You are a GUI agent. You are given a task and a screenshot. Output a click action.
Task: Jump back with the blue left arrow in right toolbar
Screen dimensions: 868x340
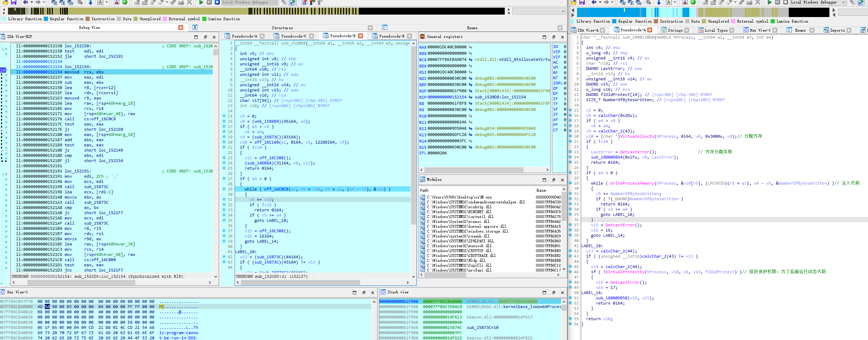click(594, 2)
